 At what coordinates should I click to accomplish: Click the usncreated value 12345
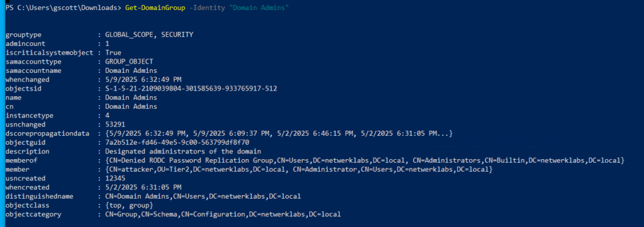[115, 179]
